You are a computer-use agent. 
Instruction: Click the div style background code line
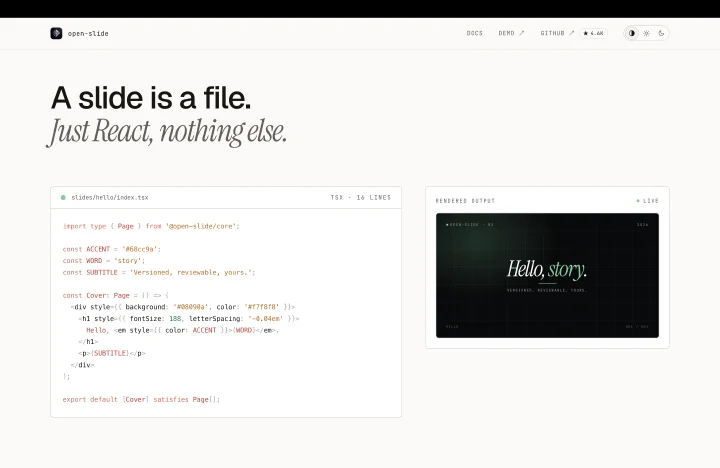click(183, 307)
